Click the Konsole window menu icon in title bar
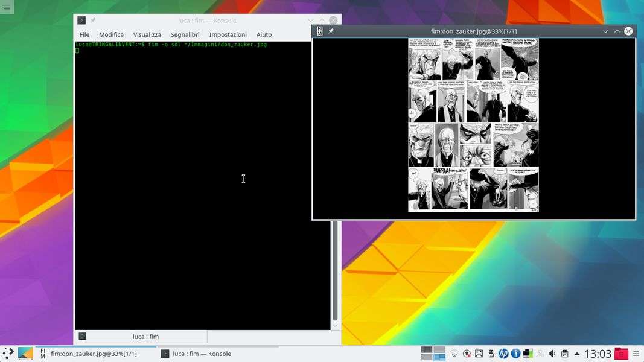This screenshot has width=644, height=362. click(x=81, y=20)
